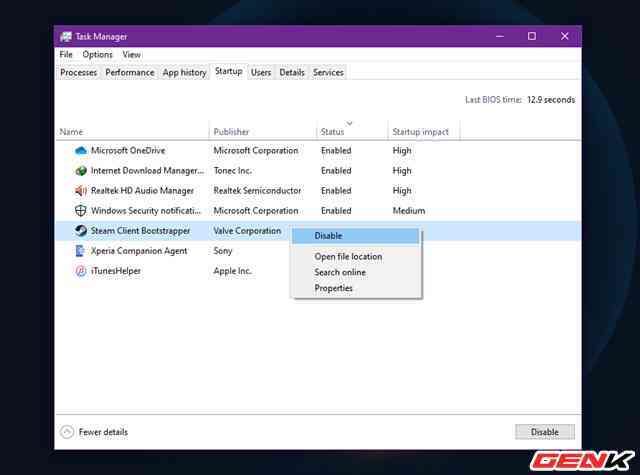Viewport: 640px width, 475px height.
Task: Collapse view with Fewer details arrow
Action: [x=67, y=432]
